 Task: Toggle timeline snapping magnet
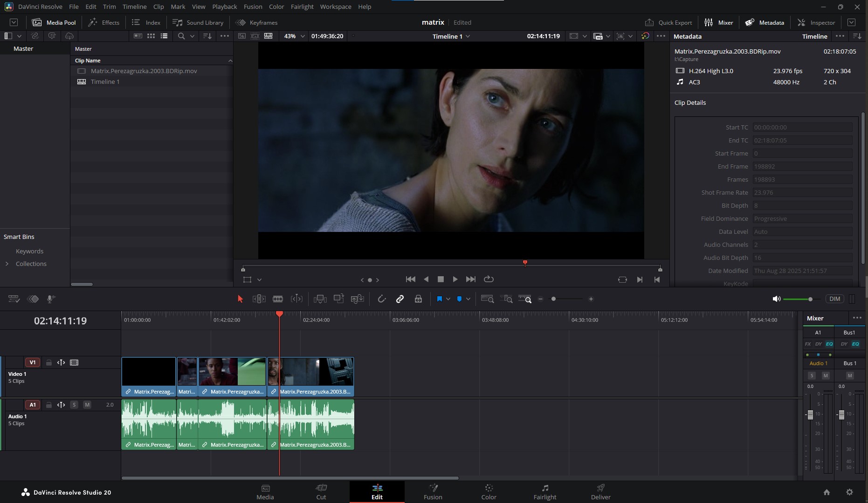382,299
